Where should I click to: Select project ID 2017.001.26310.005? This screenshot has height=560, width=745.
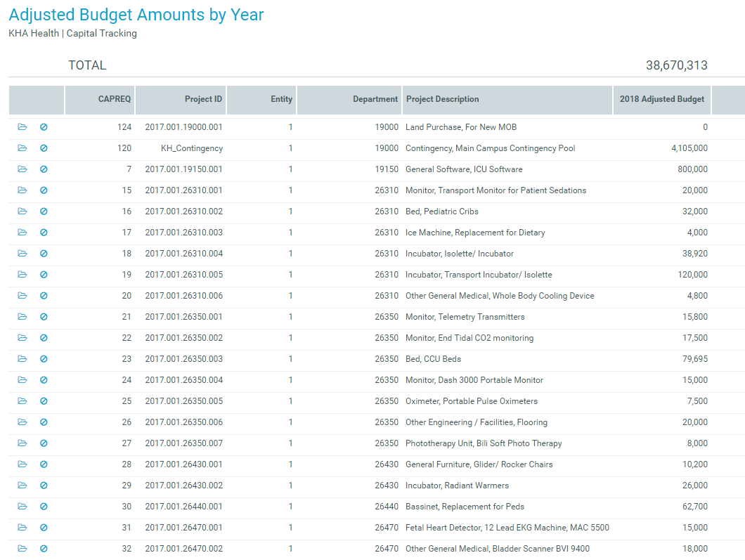pos(183,275)
